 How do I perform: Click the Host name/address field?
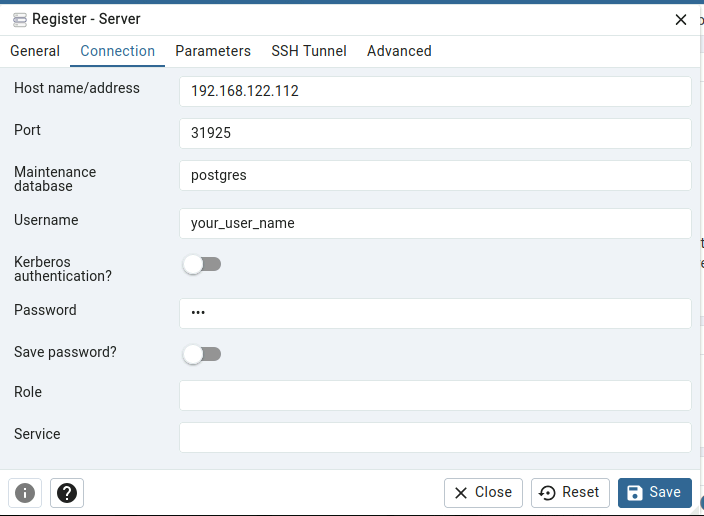click(x=435, y=91)
